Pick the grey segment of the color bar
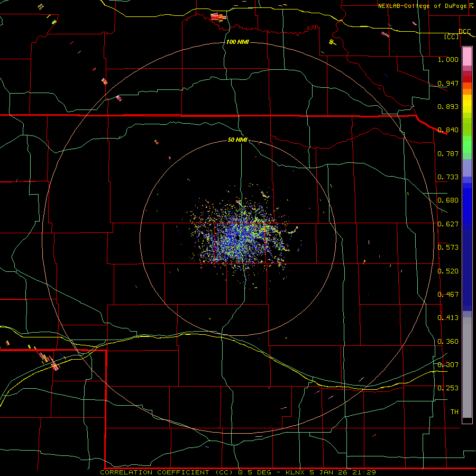Screen dimensions: 476x476 coord(467,368)
